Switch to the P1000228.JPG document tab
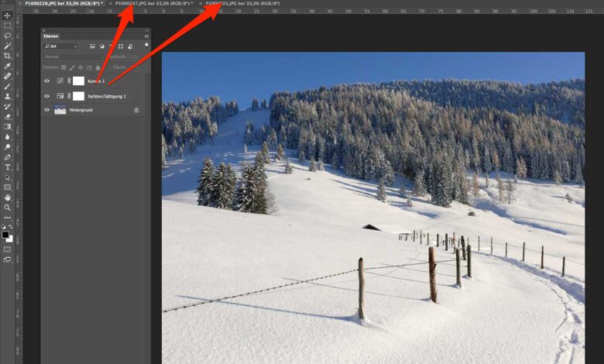Image resolution: width=604 pixels, height=364 pixels. 64,3
